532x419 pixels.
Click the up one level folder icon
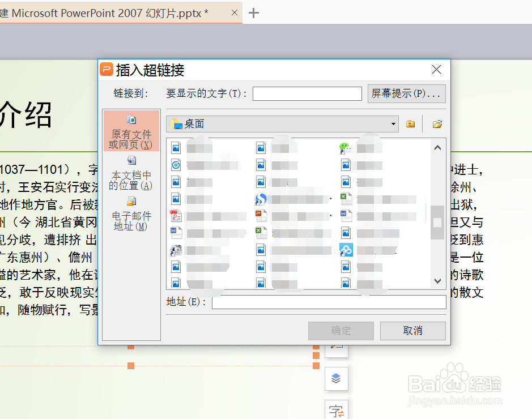[x=410, y=123]
